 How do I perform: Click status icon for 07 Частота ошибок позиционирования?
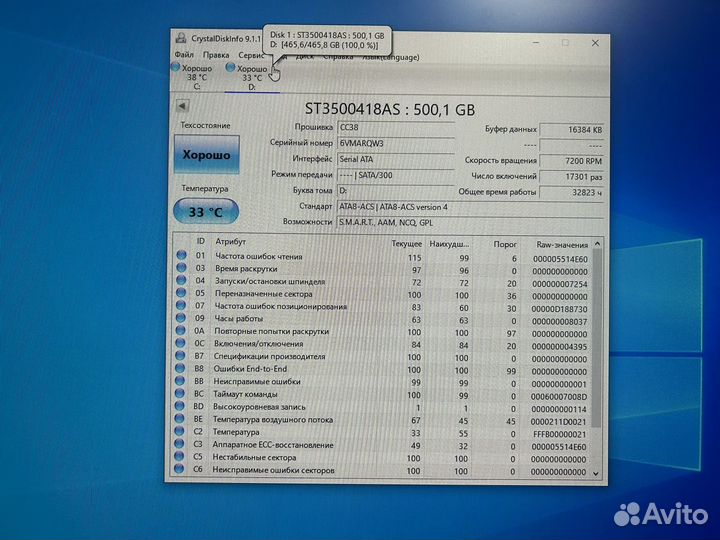click(181, 305)
